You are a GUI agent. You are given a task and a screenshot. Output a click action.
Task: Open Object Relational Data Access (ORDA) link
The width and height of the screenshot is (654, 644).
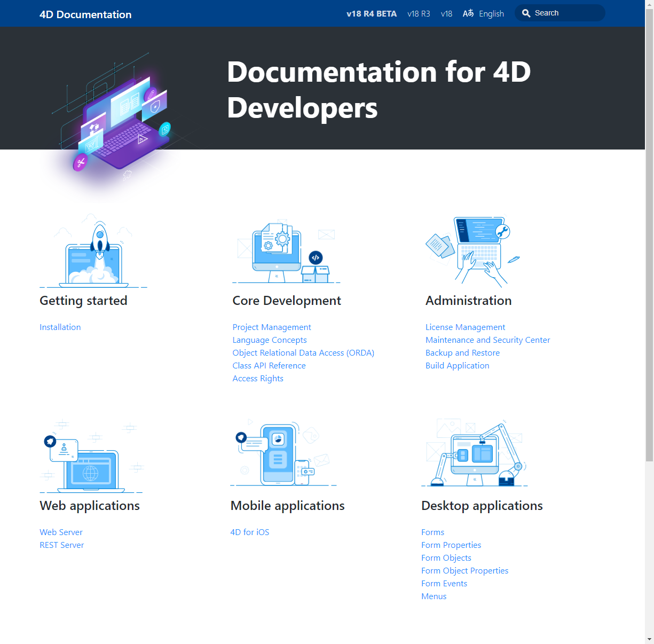303,353
